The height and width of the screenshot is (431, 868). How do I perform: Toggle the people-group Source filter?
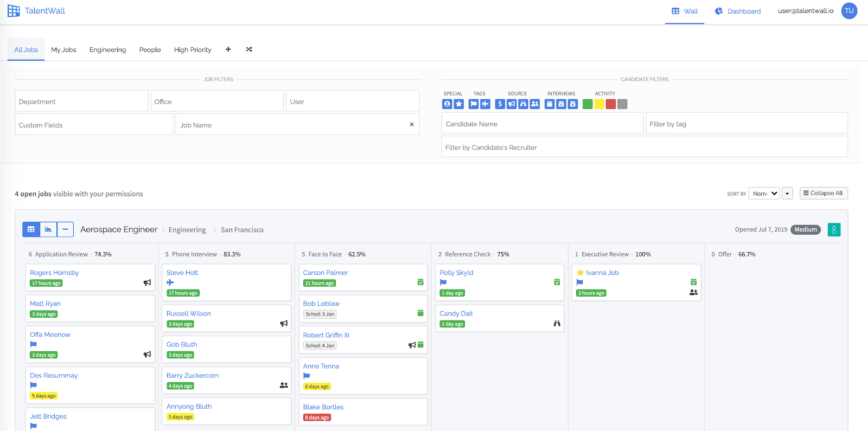pyautogui.click(x=535, y=104)
